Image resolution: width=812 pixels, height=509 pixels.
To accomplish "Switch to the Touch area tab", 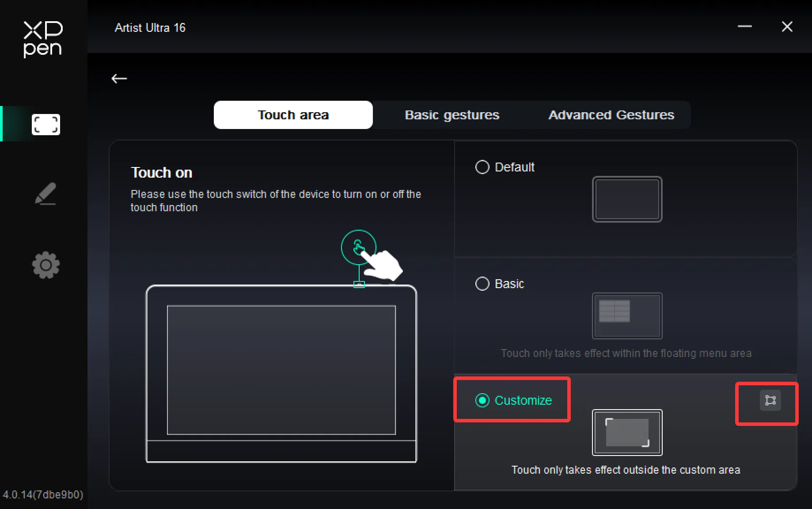I will pos(293,115).
